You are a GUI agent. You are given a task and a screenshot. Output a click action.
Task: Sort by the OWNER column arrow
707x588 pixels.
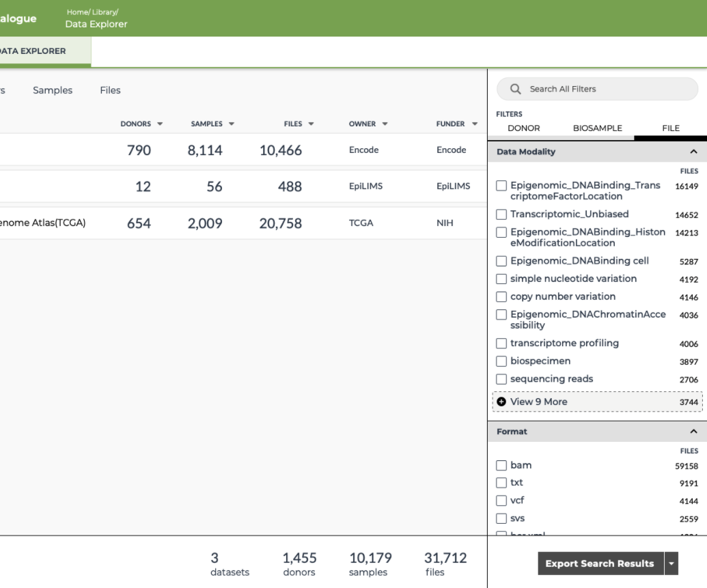point(385,124)
